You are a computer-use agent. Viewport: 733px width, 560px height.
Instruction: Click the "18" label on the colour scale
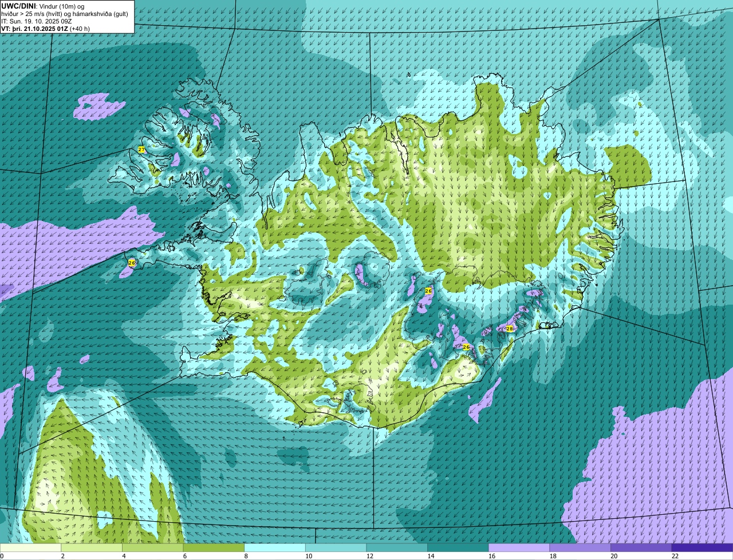(553, 555)
